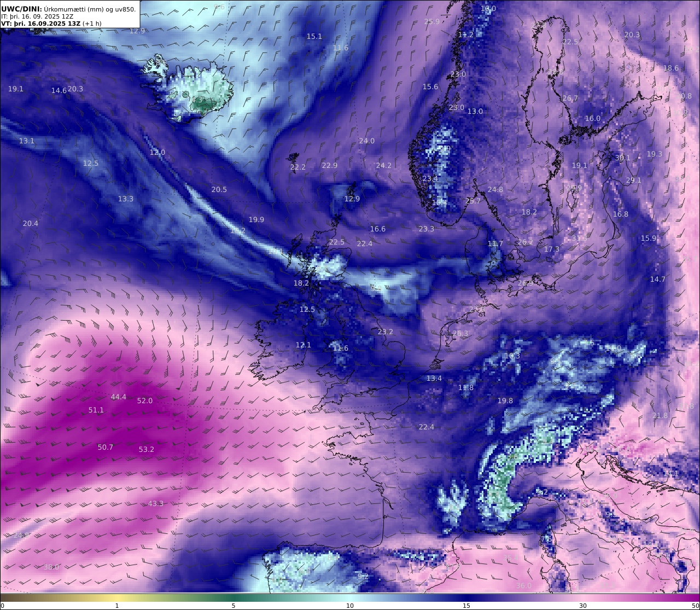Screen dimensions: 700x610
Task: Select the 19.9 value label
Action: [256, 219]
